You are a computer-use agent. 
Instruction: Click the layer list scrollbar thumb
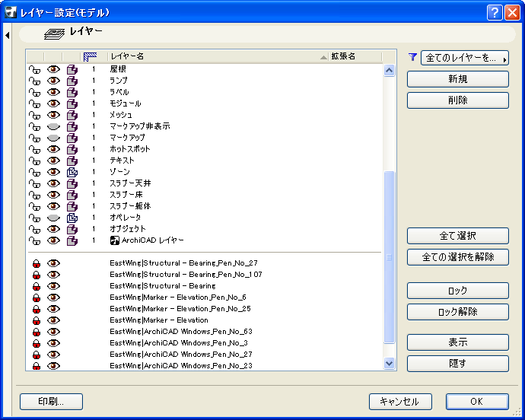389,257
